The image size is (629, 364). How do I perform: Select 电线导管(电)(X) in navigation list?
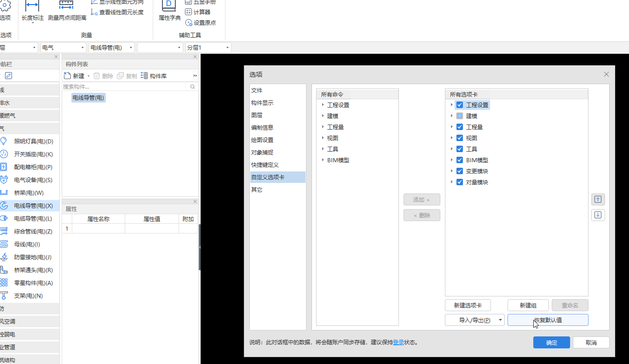pos(29,206)
